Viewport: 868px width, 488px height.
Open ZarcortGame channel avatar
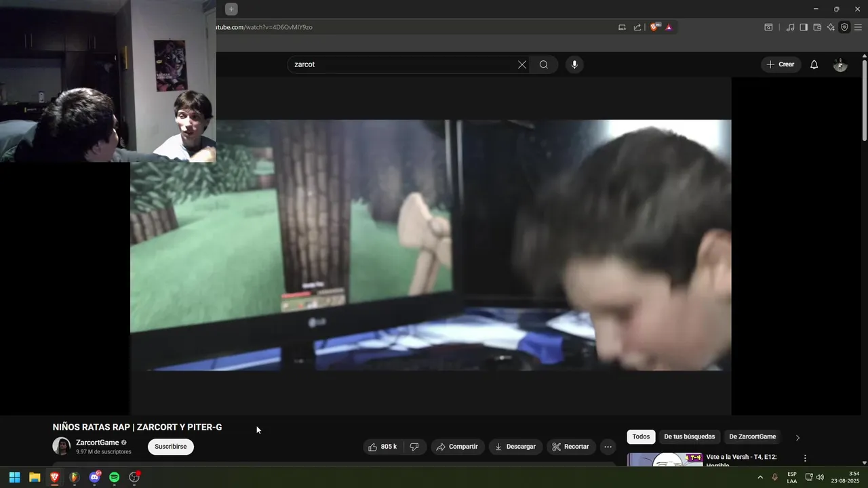pos(62,446)
